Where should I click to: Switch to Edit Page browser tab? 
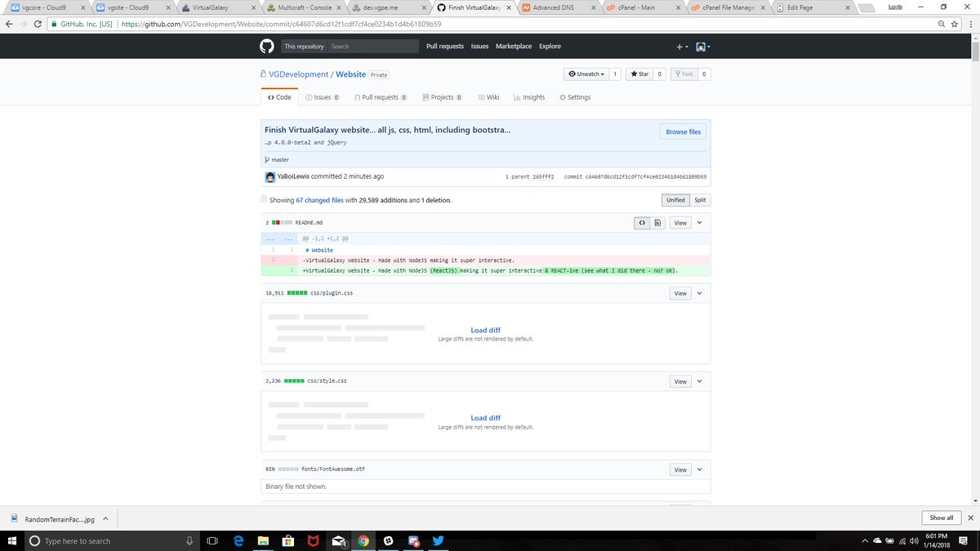[813, 7]
